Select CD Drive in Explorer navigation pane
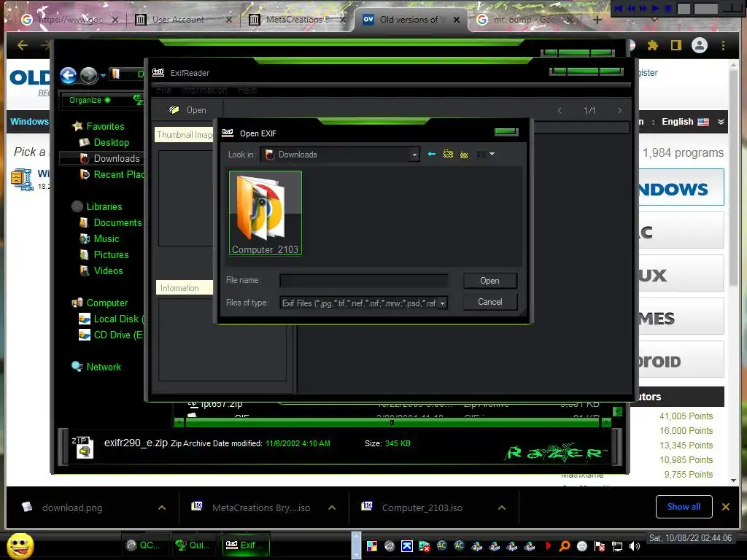Viewport: 747px width, 560px height. pyautogui.click(x=117, y=335)
